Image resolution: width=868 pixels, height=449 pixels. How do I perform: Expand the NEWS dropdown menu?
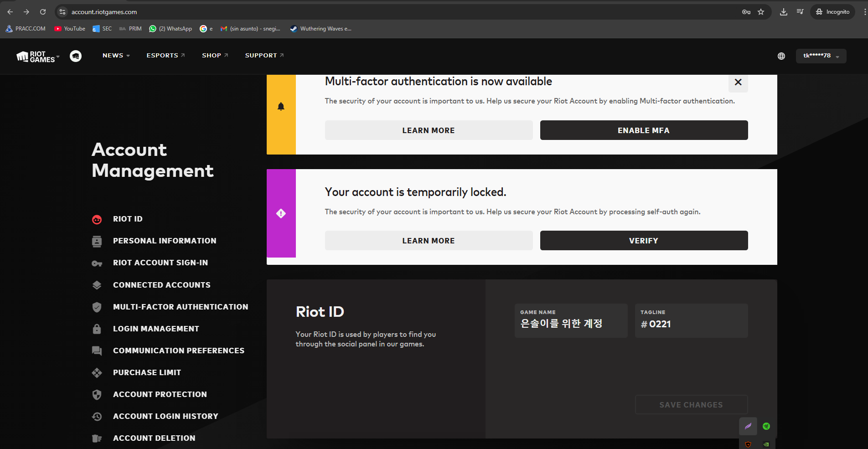[x=116, y=56]
